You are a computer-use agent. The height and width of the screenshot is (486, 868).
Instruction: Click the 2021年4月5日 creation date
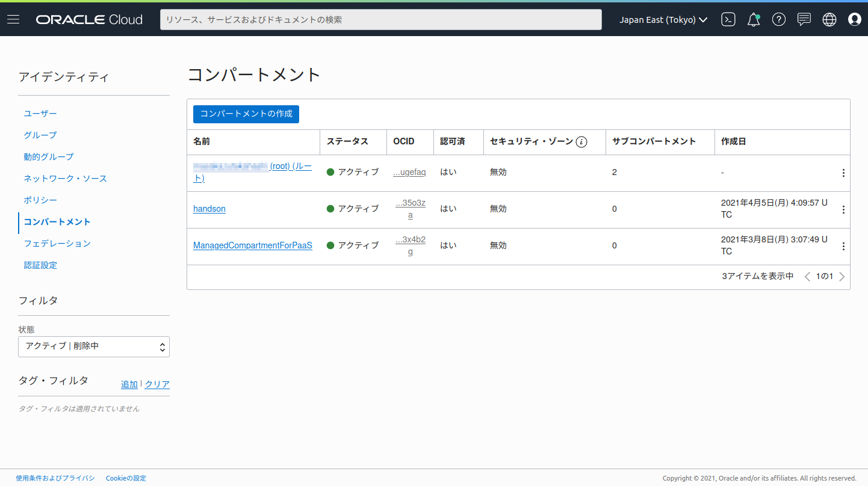click(x=774, y=209)
